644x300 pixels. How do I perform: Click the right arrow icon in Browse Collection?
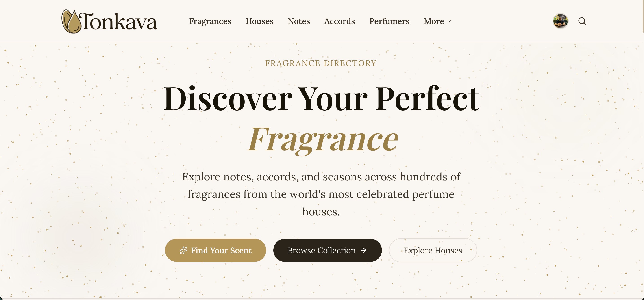(363, 250)
